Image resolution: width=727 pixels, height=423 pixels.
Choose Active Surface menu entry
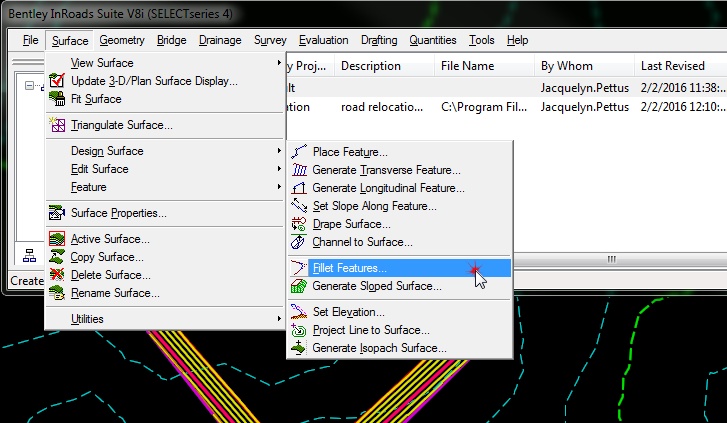point(165,239)
